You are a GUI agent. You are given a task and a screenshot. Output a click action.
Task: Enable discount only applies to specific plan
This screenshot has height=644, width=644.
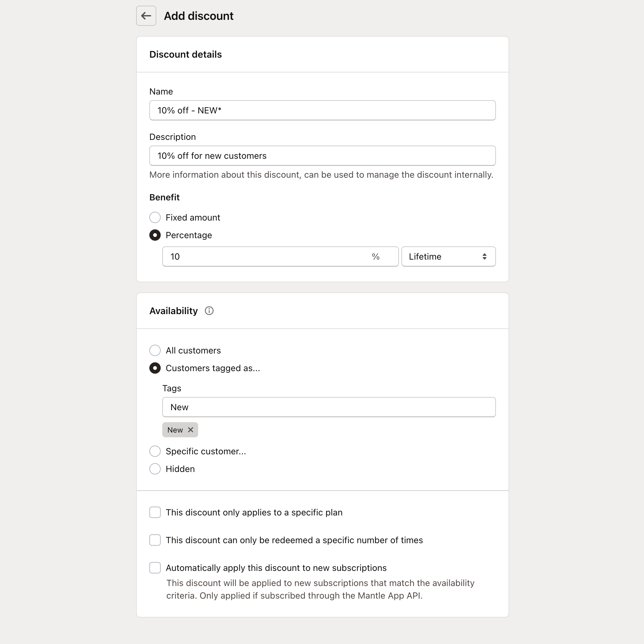(155, 512)
